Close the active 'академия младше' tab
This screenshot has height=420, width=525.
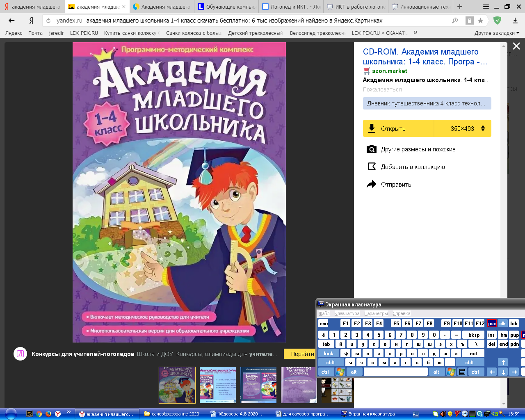124,7
